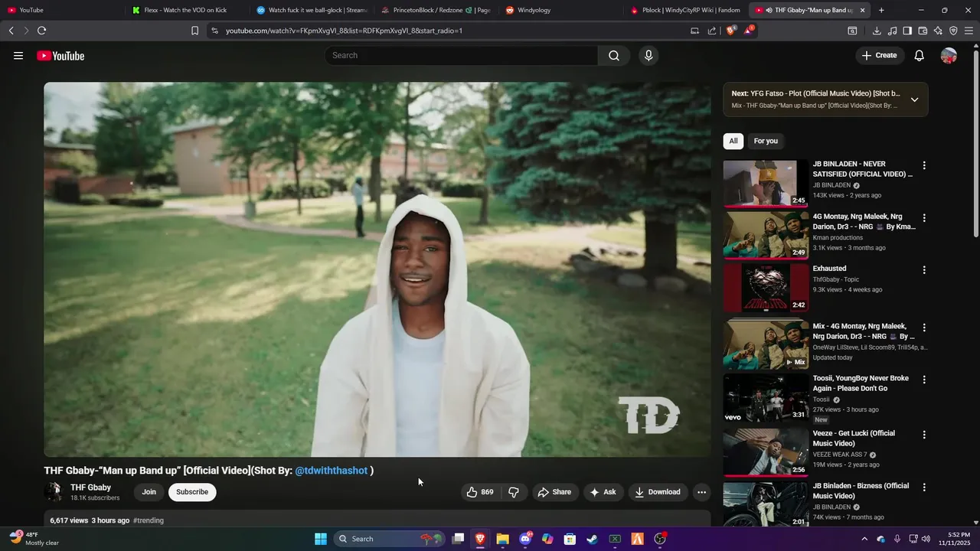This screenshot has height=551, width=980.
Task: Play the Exhausted video thumbnail
Action: 766,288
